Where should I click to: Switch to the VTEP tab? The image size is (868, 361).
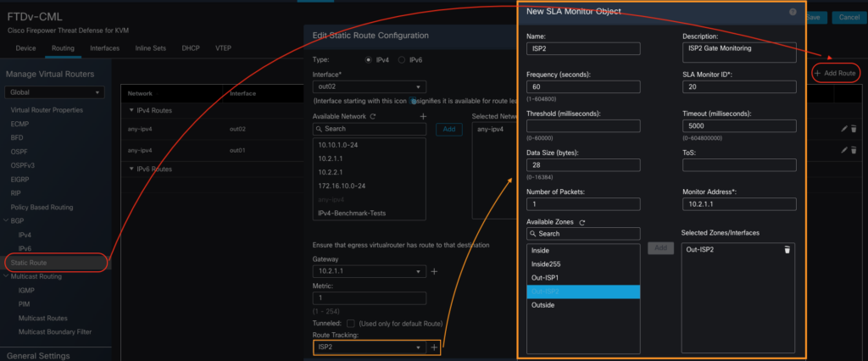[223, 48]
